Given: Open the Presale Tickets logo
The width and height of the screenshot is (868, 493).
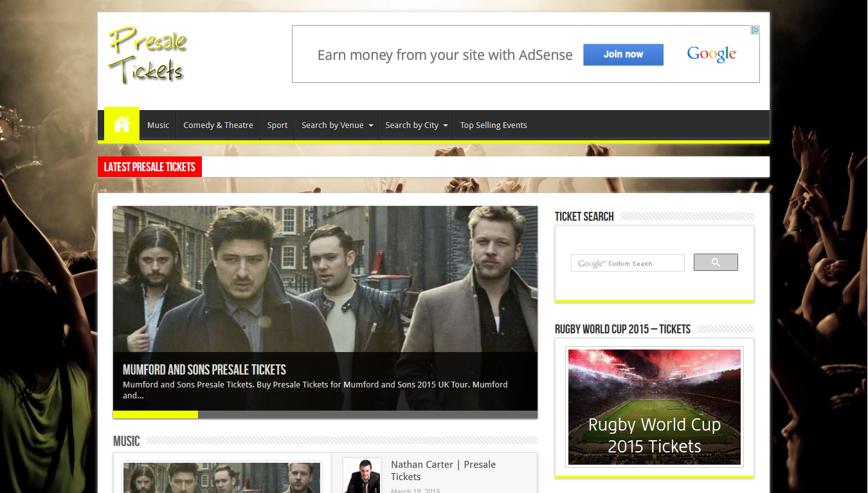Looking at the screenshot, I should [147, 55].
